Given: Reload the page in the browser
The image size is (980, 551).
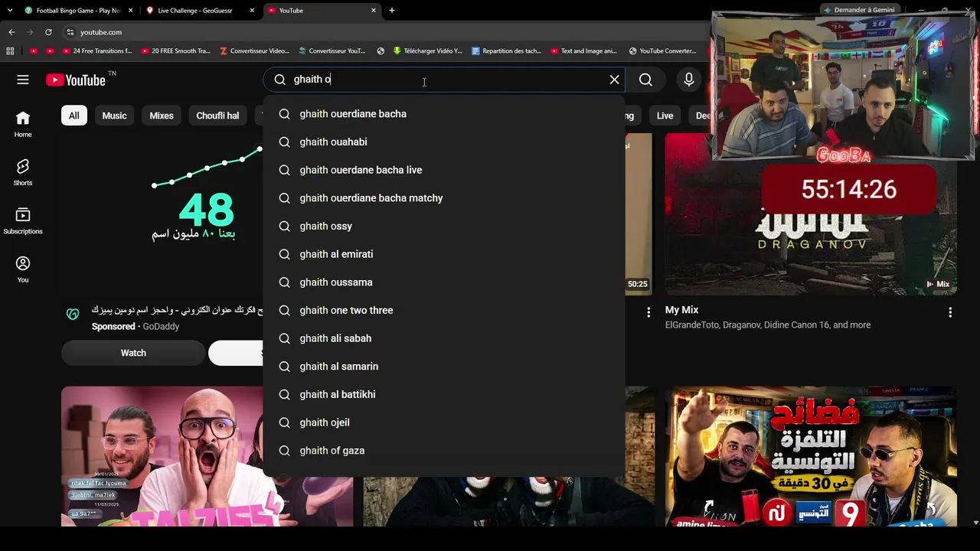Looking at the screenshot, I should [x=48, y=32].
